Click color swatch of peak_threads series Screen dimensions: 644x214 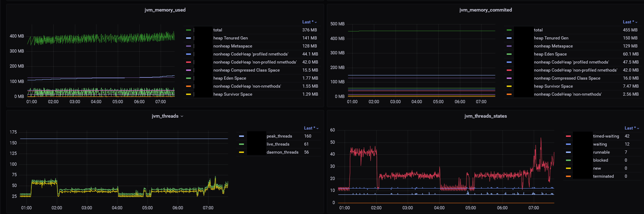tap(242, 136)
